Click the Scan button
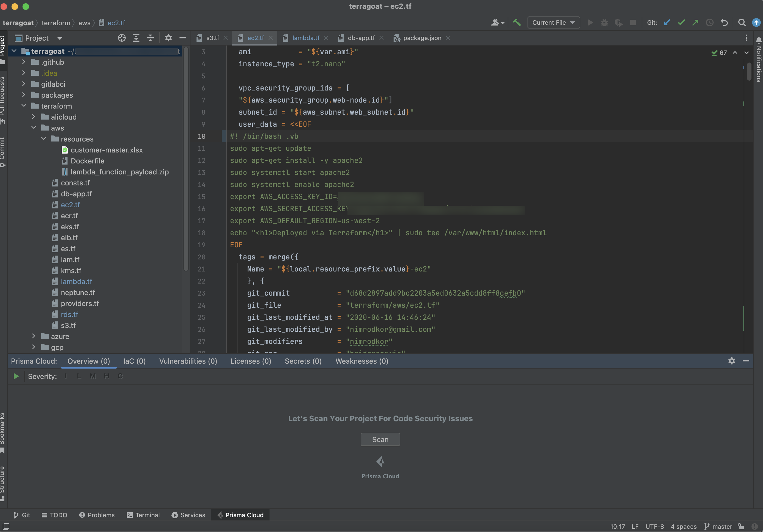Screen dimensions: 763x532 point(380,439)
